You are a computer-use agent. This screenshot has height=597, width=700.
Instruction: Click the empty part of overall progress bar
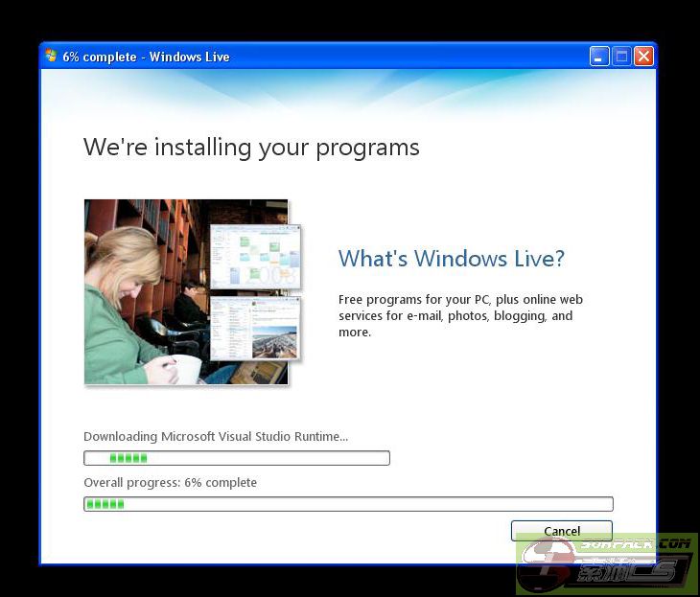pos(364,504)
